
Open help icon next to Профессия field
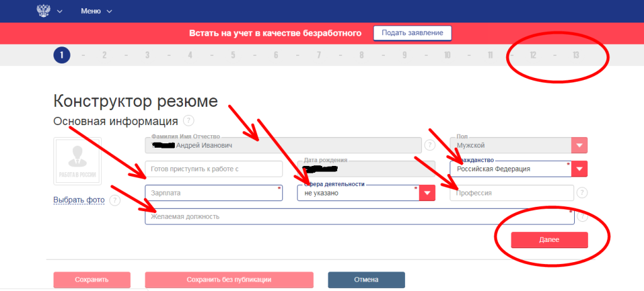point(582,193)
